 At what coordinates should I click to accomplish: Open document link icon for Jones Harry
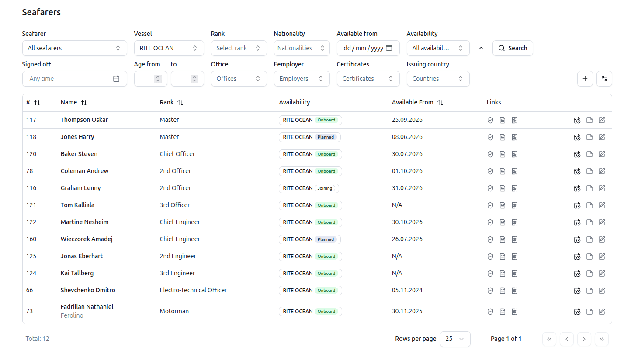[x=503, y=137]
